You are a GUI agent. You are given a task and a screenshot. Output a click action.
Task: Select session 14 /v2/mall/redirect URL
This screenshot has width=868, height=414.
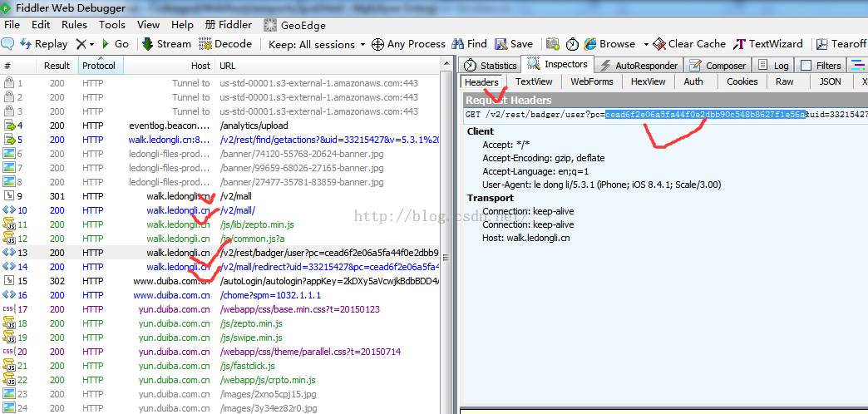click(329, 267)
